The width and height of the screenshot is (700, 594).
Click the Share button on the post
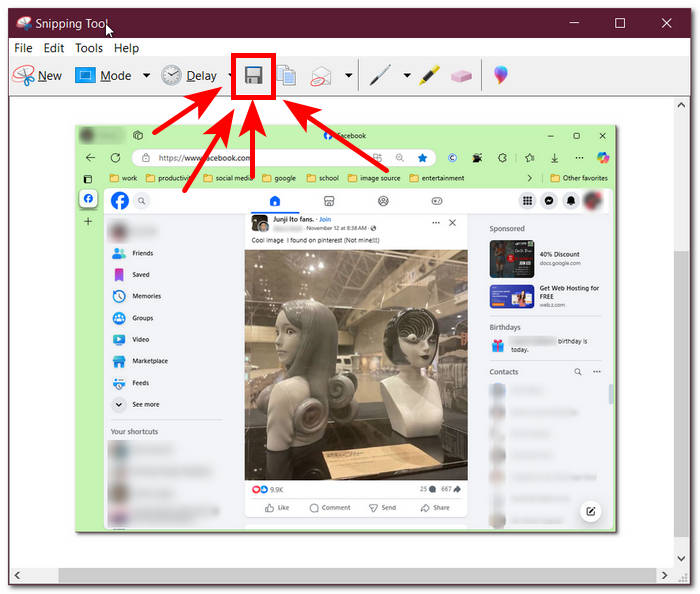click(435, 508)
